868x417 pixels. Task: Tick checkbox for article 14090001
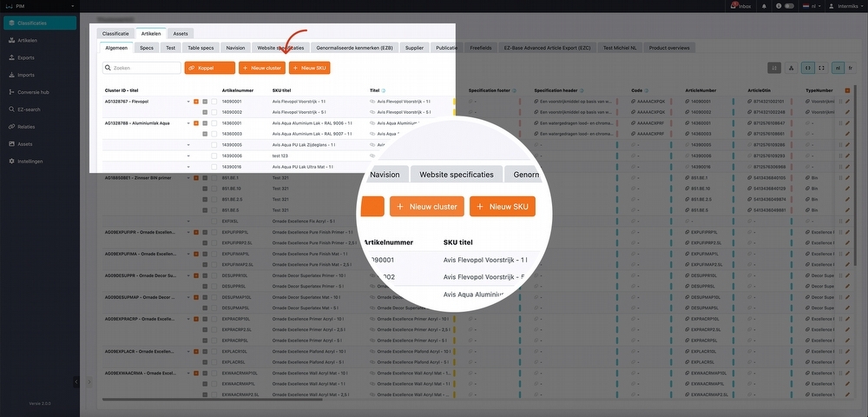tap(214, 102)
